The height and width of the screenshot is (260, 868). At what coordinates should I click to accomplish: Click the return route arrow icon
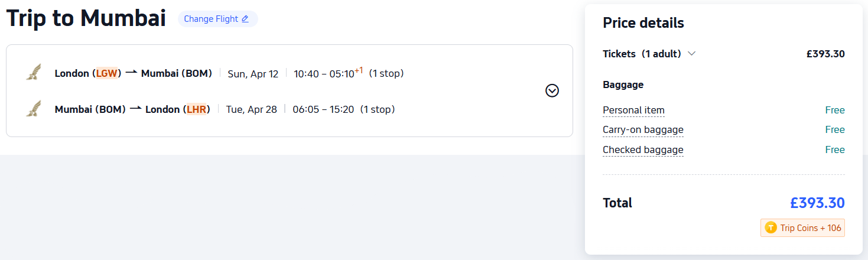[135, 109]
